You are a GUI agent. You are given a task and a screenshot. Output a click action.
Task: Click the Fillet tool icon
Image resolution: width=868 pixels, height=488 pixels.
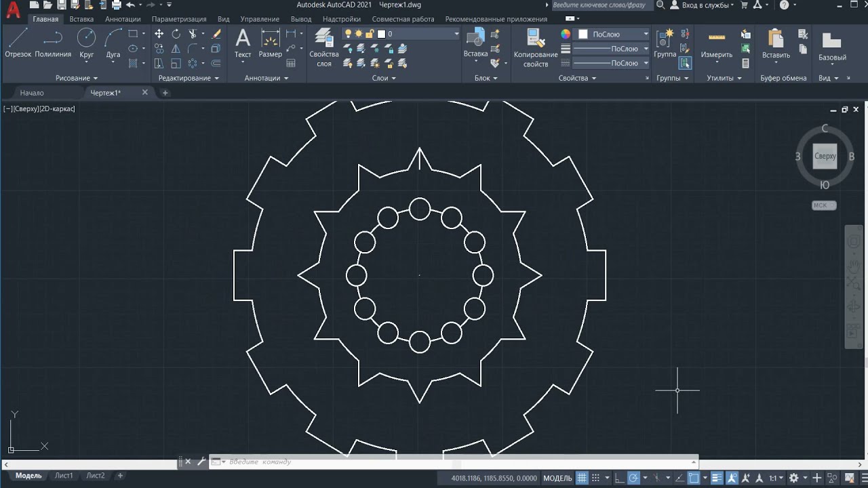pyautogui.click(x=193, y=48)
